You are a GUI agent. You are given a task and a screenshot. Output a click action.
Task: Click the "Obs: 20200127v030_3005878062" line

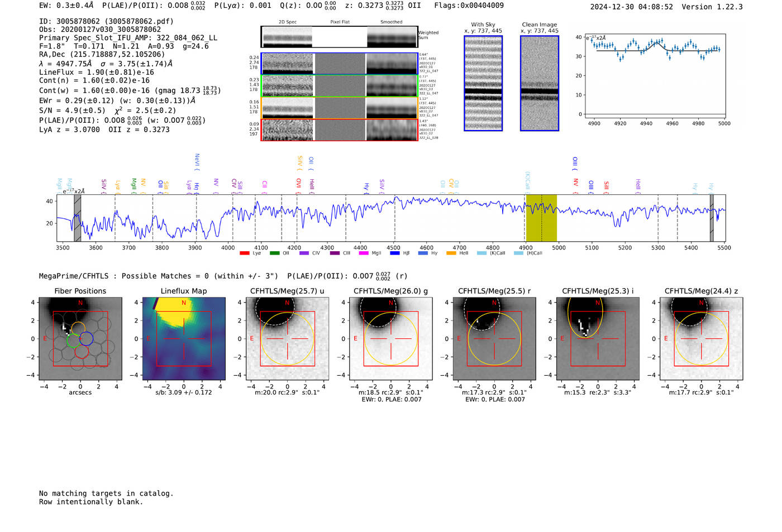coord(100,30)
